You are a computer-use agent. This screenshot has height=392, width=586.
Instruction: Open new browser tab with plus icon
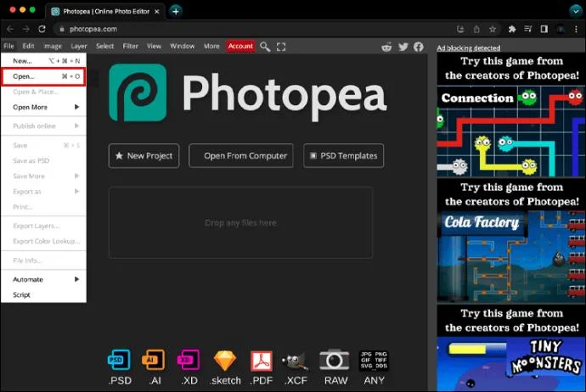176,11
